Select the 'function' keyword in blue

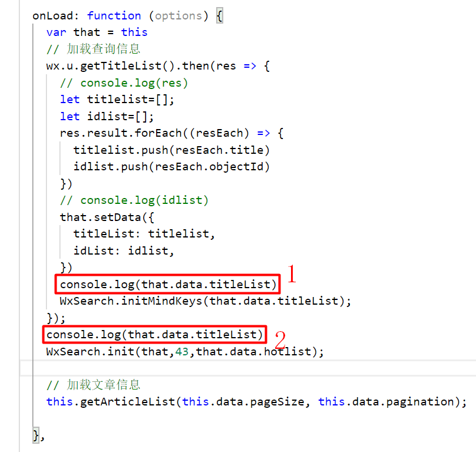coord(114,15)
